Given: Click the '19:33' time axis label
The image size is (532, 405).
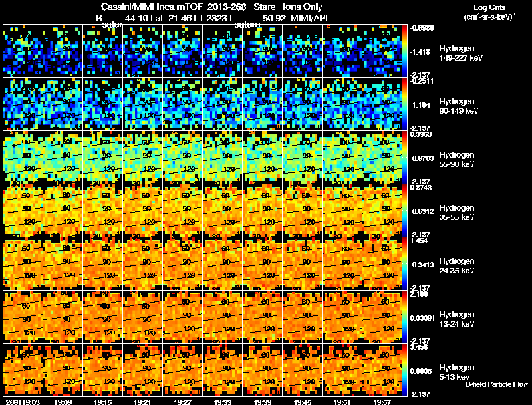Looking at the screenshot, I should click(x=223, y=402).
